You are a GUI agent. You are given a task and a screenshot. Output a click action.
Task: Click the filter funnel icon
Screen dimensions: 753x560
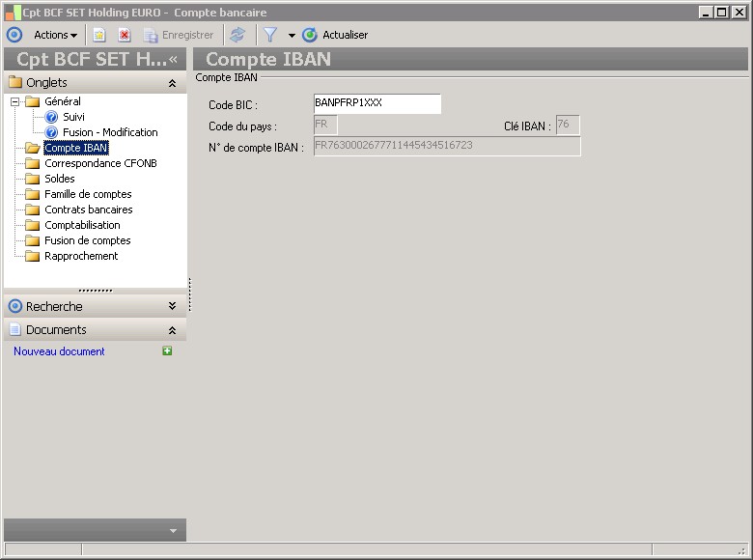click(x=270, y=35)
